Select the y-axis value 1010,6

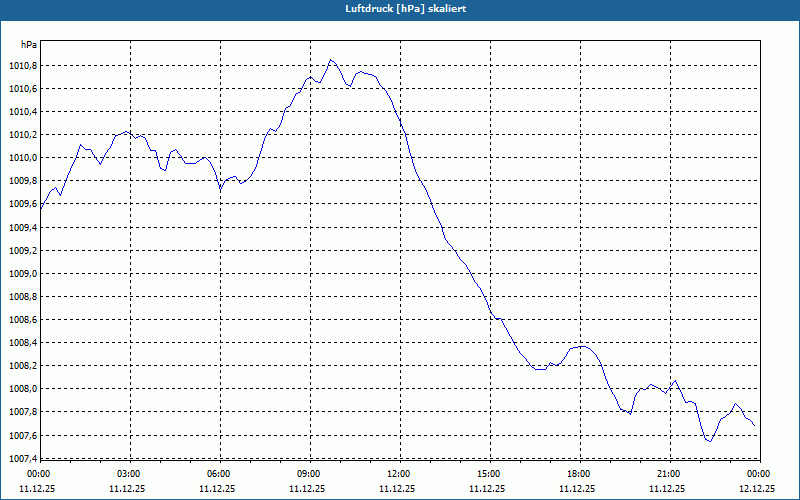pyautogui.click(x=23, y=89)
